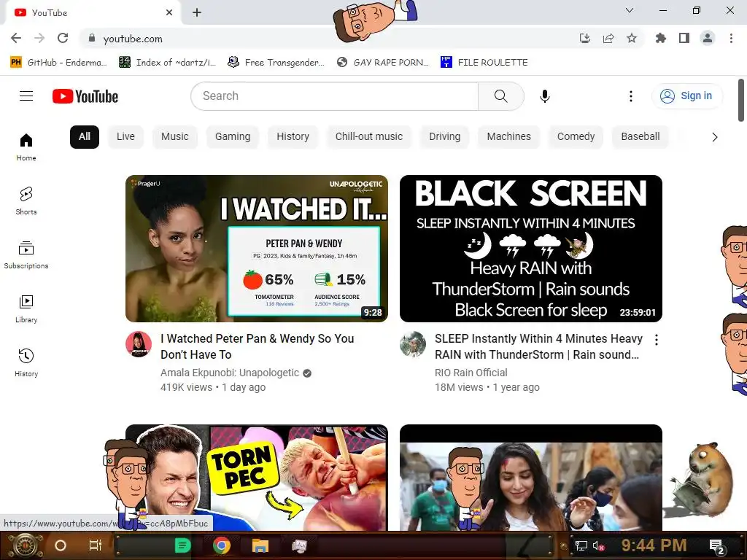Open GitHub bookmark in bookmarks bar
The height and width of the screenshot is (560, 747).
(x=58, y=63)
